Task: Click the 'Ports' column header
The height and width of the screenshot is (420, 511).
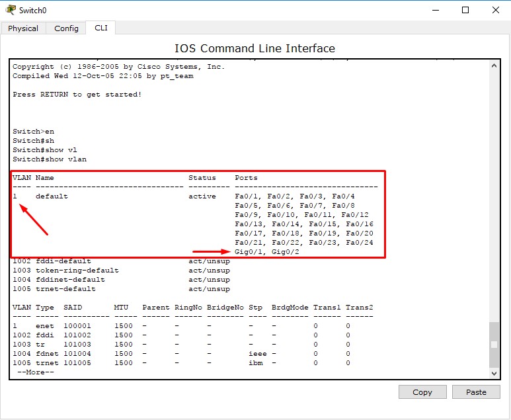Action: pos(246,178)
